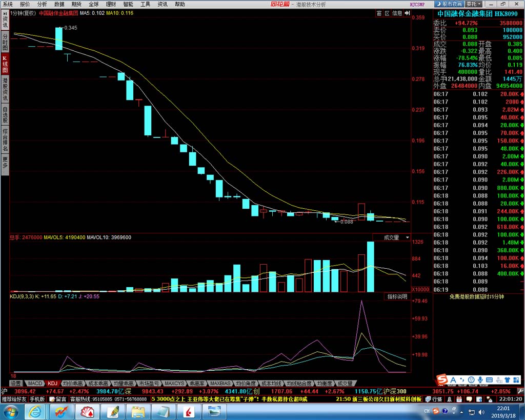525x420 pixels.
Task: Click Sogou voice input microphone icon
Action: [x=480, y=380]
